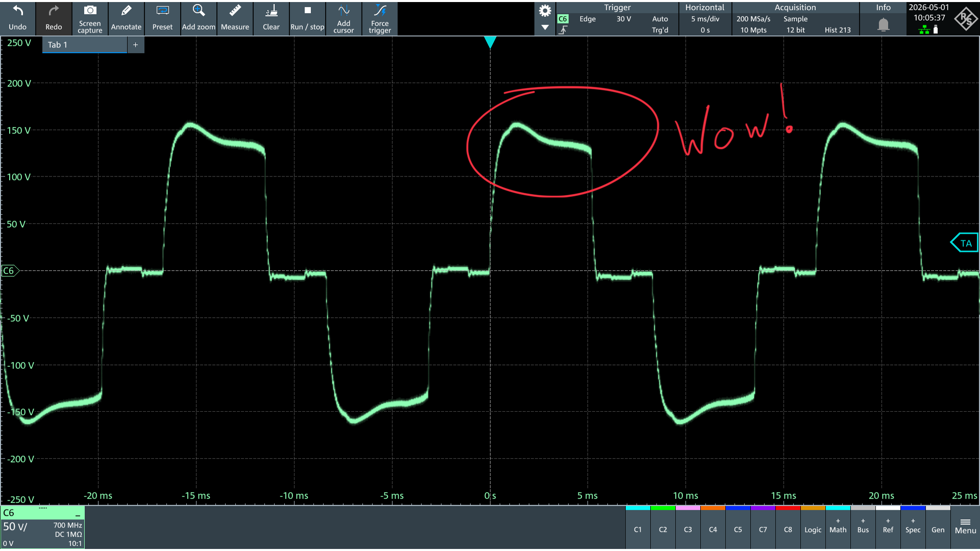Select the C6 ground level marker
This screenshot has height=551, width=980.
click(10, 271)
